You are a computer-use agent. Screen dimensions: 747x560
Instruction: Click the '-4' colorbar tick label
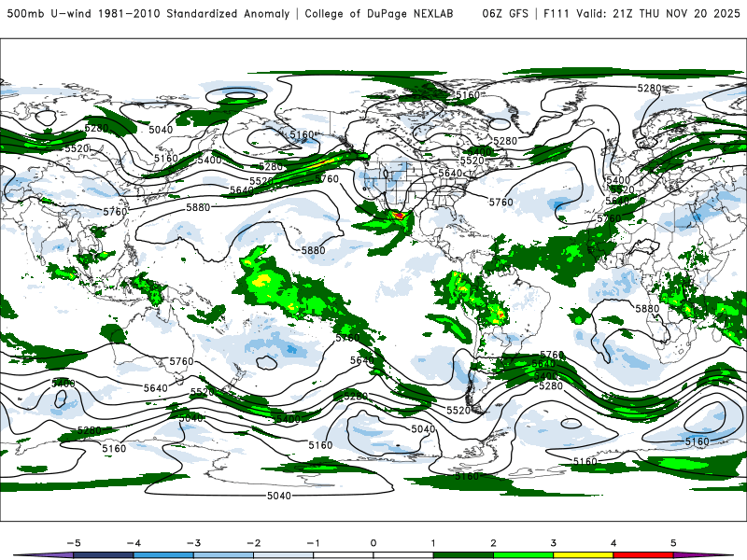[134, 543]
